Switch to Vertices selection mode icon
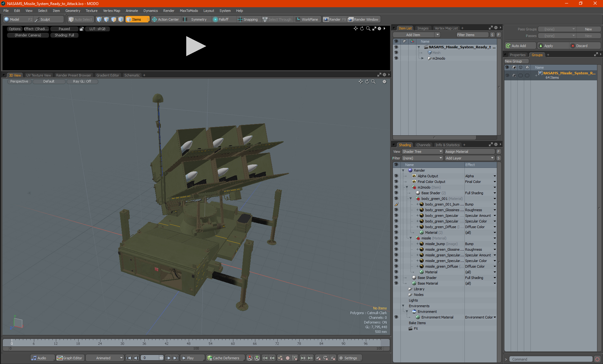Viewport: 603px width, 364px height. tap(99, 19)
